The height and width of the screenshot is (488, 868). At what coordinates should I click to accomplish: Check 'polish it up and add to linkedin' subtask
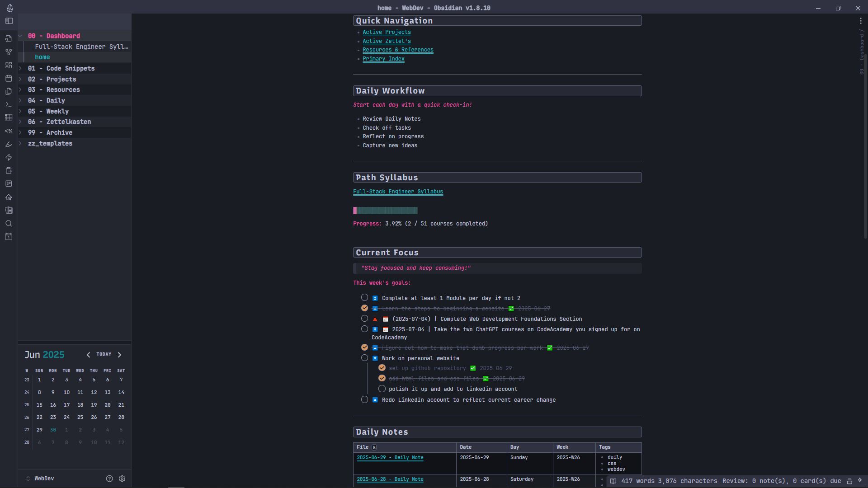tap(382, 389)
